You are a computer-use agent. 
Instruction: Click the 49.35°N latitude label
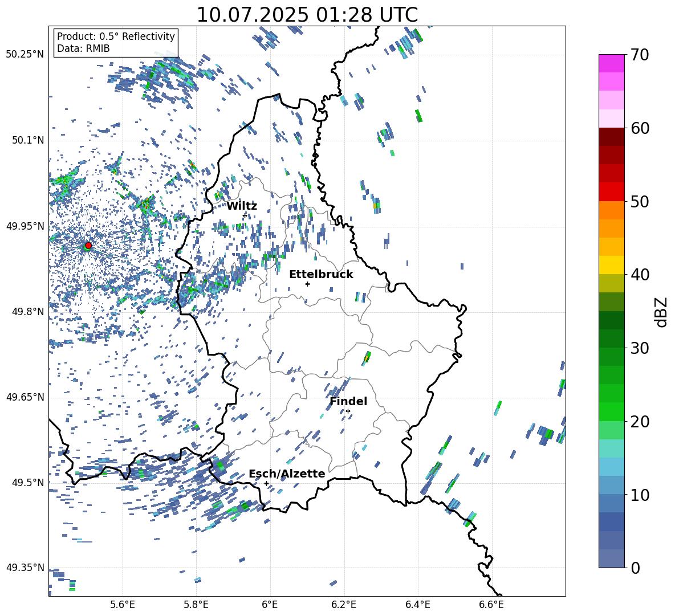tap(25, 568)
